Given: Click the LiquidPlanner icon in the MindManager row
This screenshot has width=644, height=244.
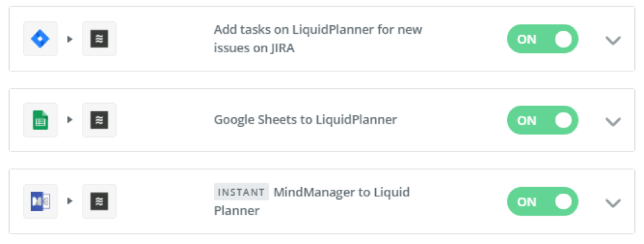Looking at the screenshot, I should (99, 201).
